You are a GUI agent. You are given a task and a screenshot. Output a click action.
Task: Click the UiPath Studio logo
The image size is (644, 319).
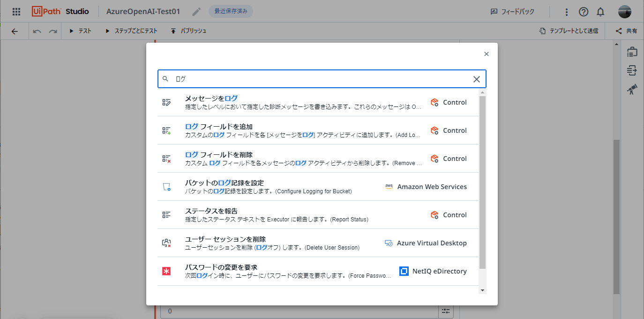point(60,11)
